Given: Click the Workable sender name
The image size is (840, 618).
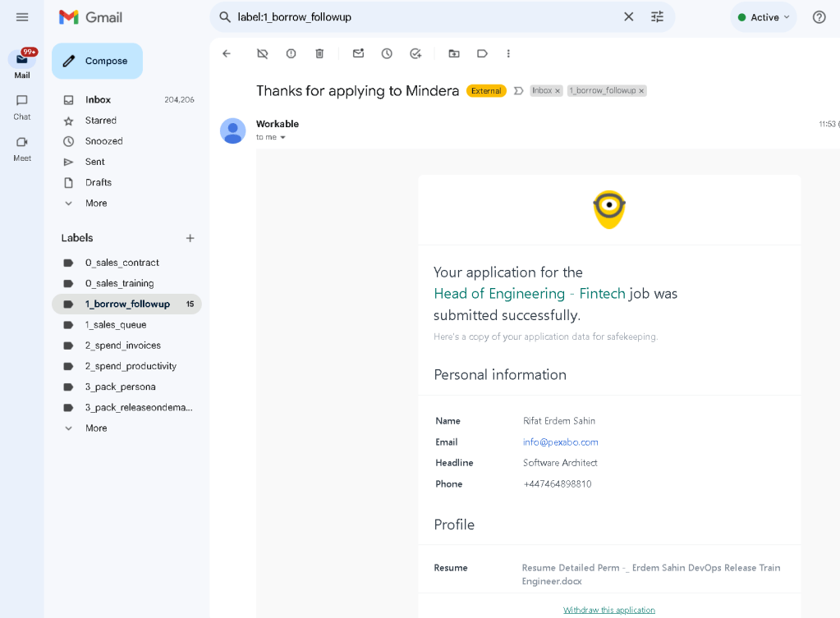Looking at the screenshot, I should click(x=278, y=124).
